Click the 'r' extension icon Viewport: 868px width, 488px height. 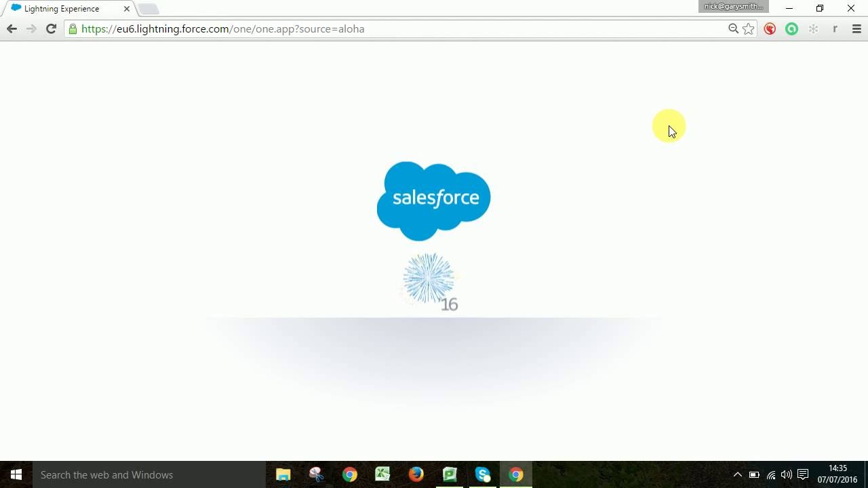pyautogui.click(x=835, y=29)
